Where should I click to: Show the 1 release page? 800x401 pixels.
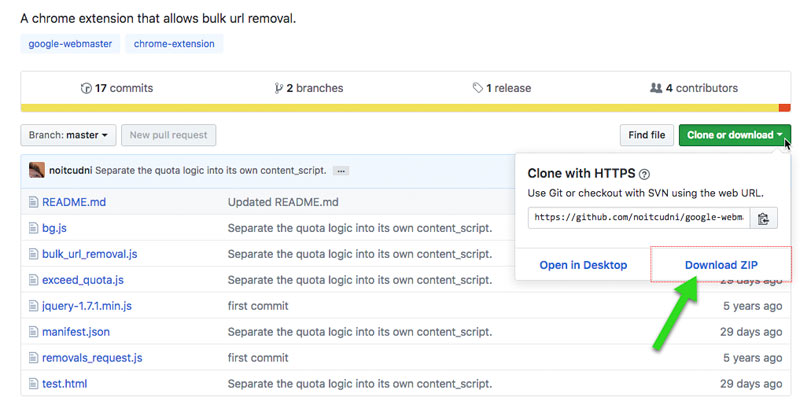coord(501,88)
